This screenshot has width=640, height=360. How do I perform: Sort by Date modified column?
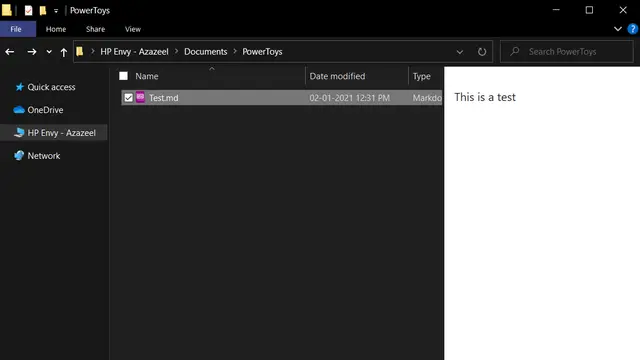337,76
